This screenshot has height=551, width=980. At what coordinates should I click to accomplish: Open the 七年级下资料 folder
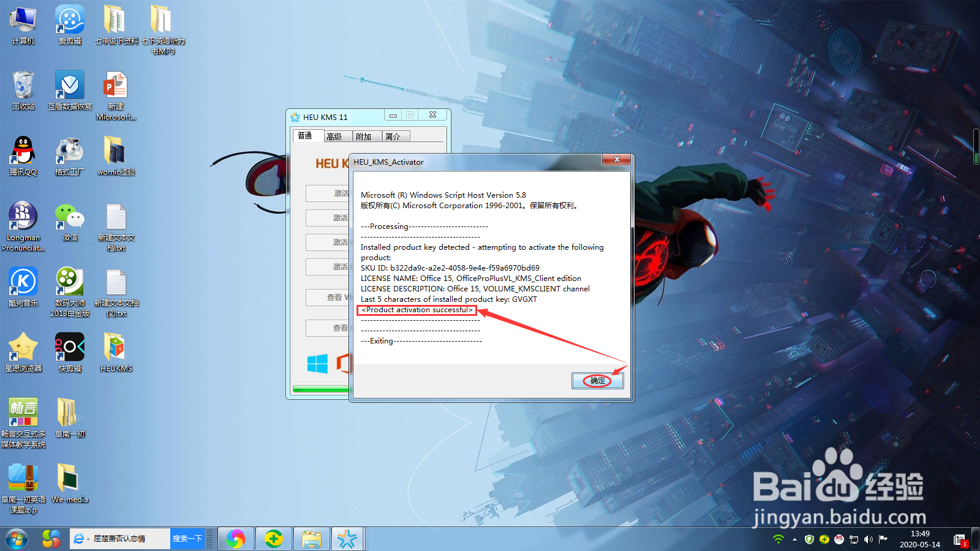click(116, 25)
